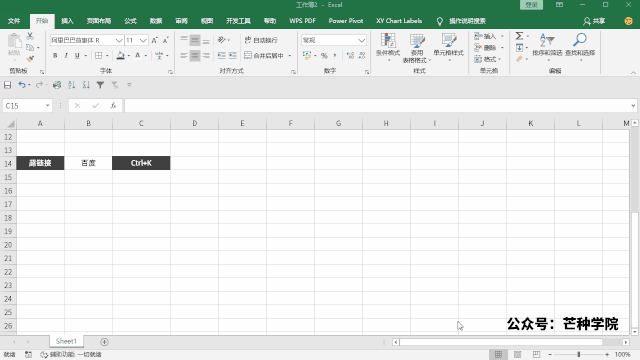Toggle top vertical align
Screen dimensions: 640x360
(184, 40)
